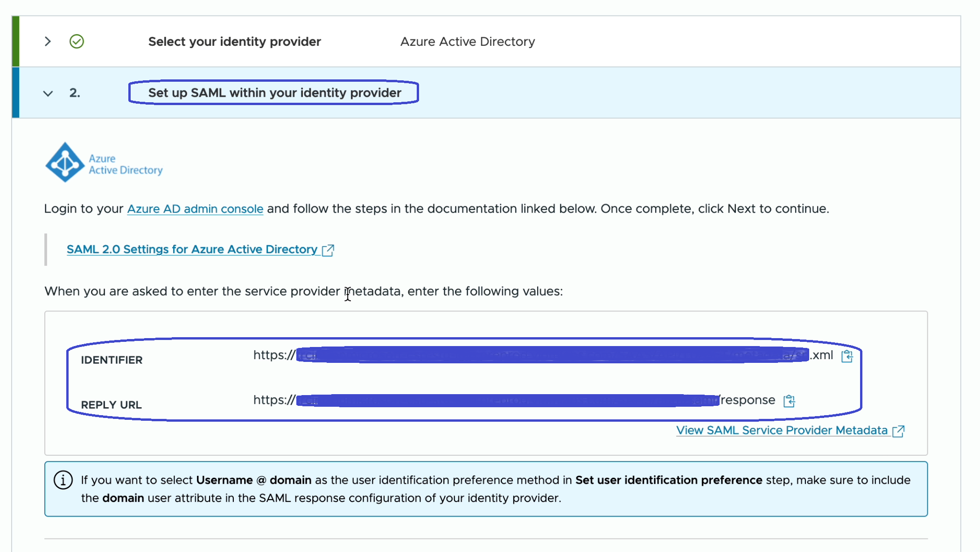Open the Azure AD admin console link

point(195,209)
